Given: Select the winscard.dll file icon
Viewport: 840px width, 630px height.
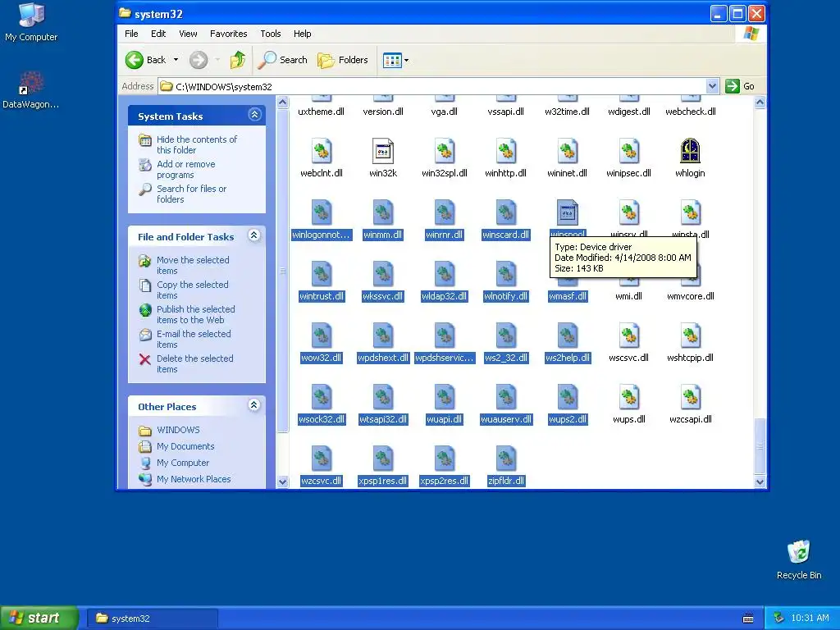Looking at the screenshot, I should pyautogui.click(x=505, y=213).
